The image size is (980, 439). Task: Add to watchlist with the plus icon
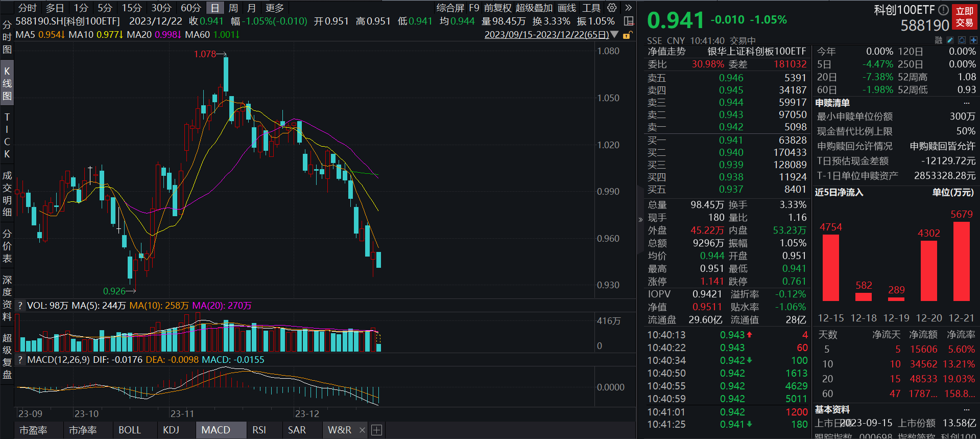[973, 40]
